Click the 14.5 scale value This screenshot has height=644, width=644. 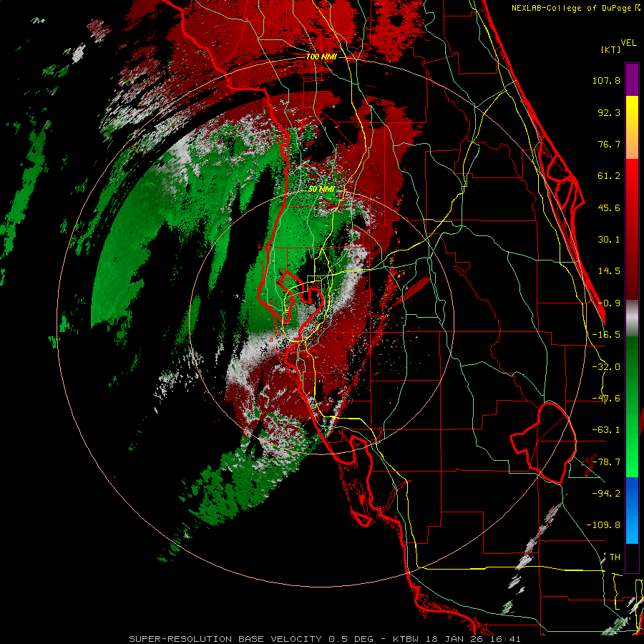click(x=609, y=271)
